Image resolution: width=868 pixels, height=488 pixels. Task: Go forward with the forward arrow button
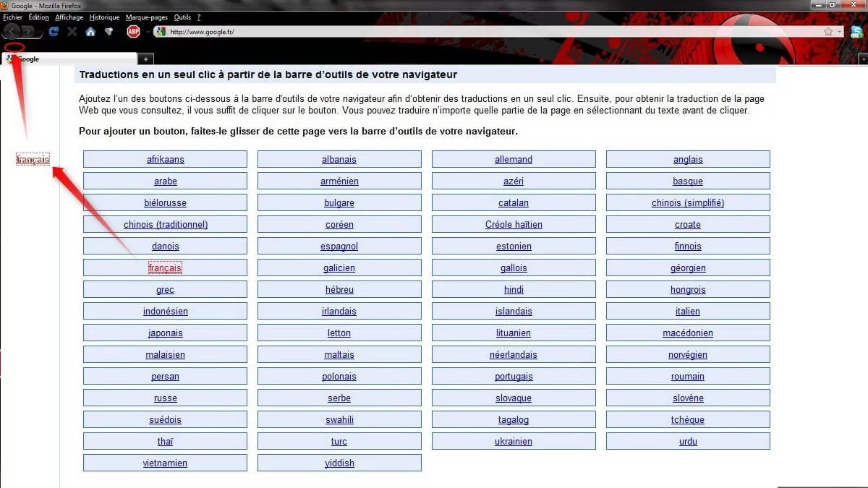click(29, 32)
